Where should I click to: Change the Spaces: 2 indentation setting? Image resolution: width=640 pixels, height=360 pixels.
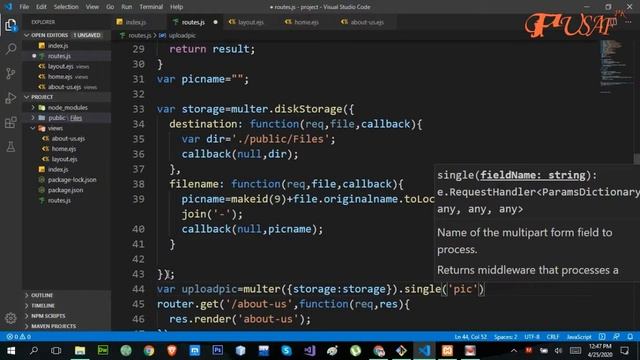click(506, 337)
